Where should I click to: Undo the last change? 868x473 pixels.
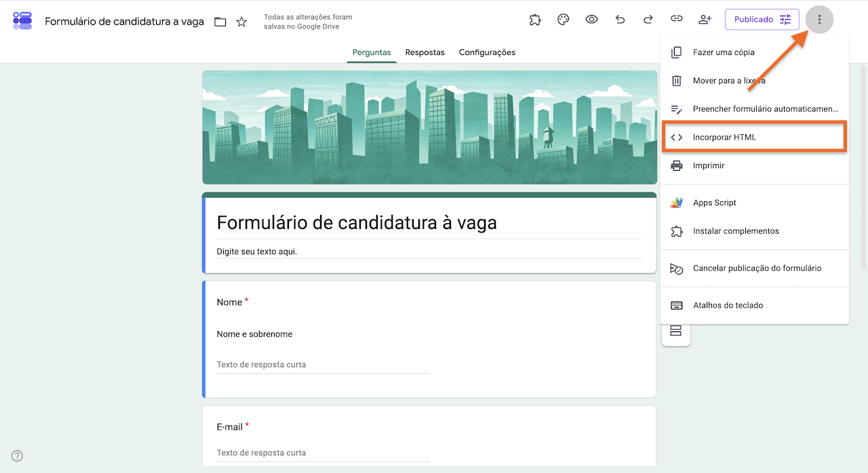[620, 20]
